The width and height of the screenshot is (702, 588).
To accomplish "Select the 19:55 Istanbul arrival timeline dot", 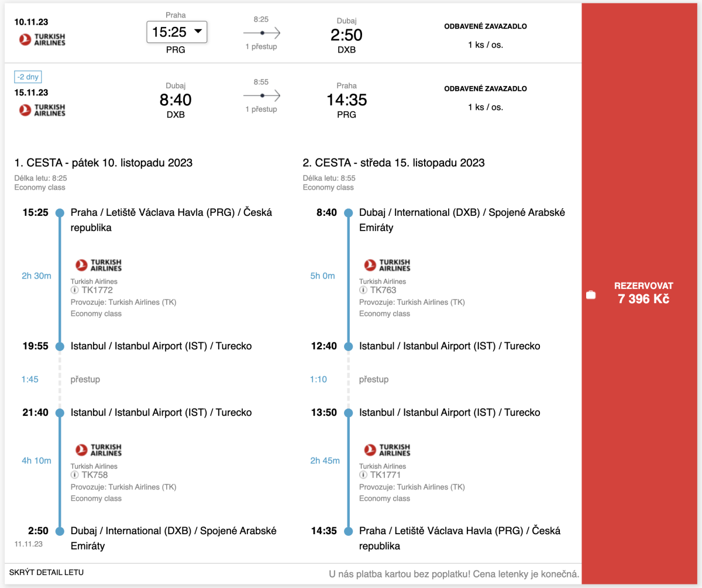I will pos(59,346).
